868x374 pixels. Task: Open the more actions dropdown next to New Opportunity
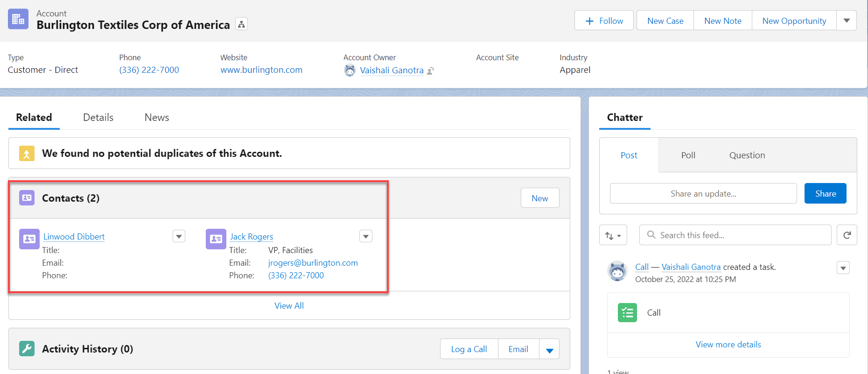[847, 21]
